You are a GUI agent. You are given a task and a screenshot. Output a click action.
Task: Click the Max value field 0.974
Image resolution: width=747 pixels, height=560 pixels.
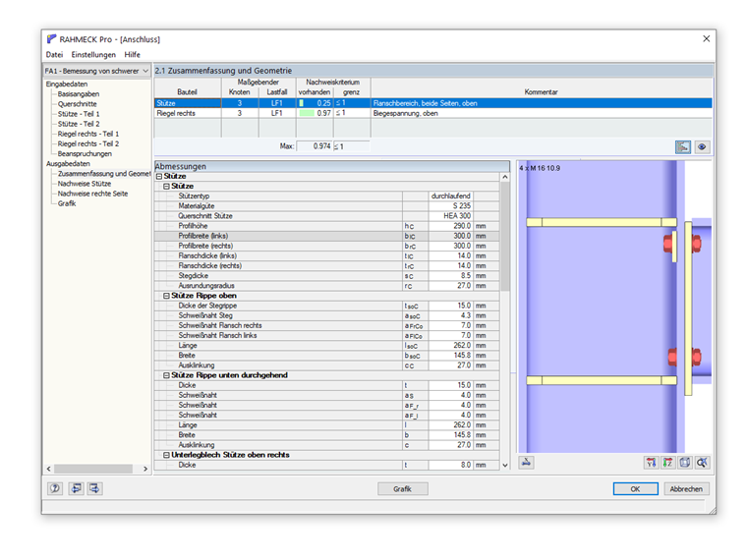[314, 146]
